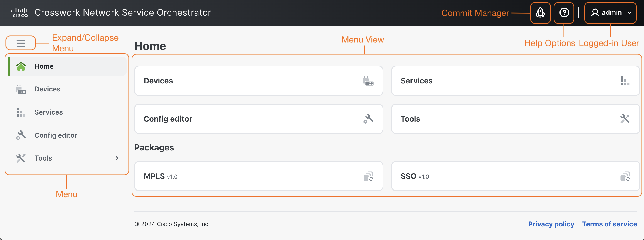Click the Tools crossed-wrench icon in sidebar
644x240 pixels.
(x=21, y=158)
